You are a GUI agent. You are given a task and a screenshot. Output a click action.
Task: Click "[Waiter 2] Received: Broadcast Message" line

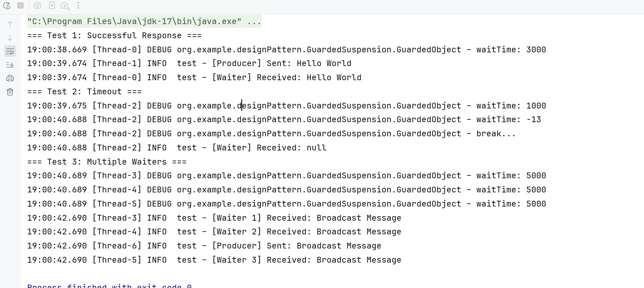(x=214, y=231)
